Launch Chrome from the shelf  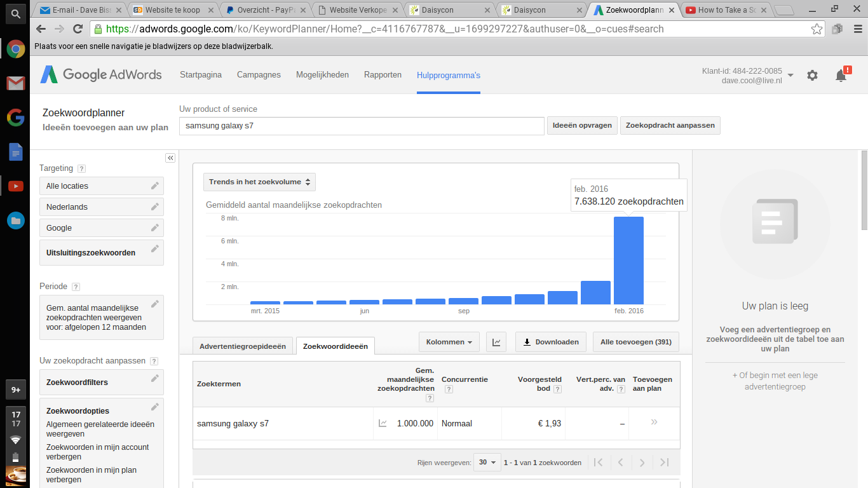(15, 49)
